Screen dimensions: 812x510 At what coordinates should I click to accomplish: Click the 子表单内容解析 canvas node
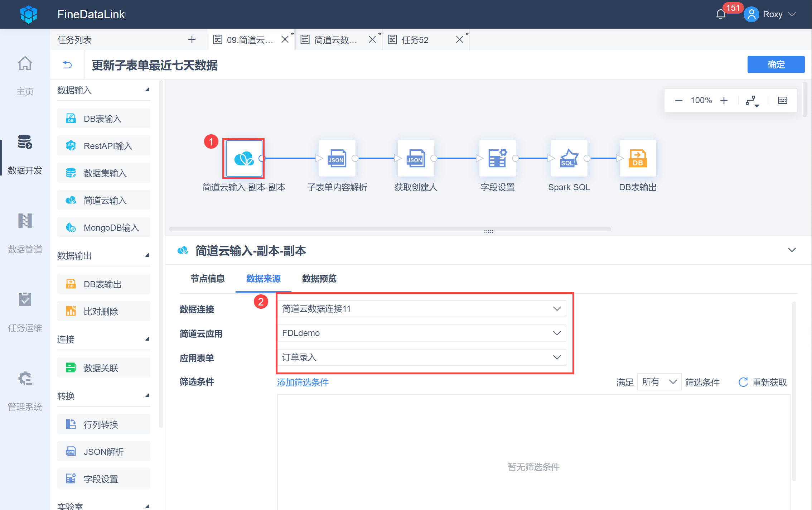(x=337, y=158)
